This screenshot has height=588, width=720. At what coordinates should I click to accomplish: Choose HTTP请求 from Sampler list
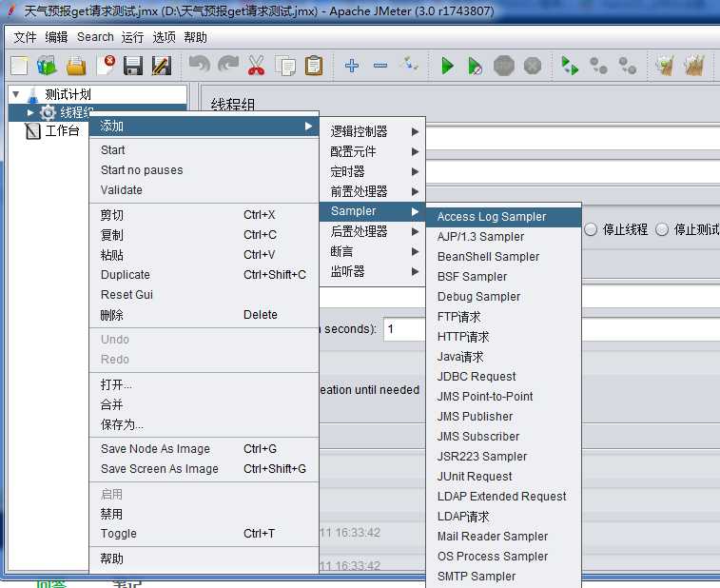[x=504, y=336]
